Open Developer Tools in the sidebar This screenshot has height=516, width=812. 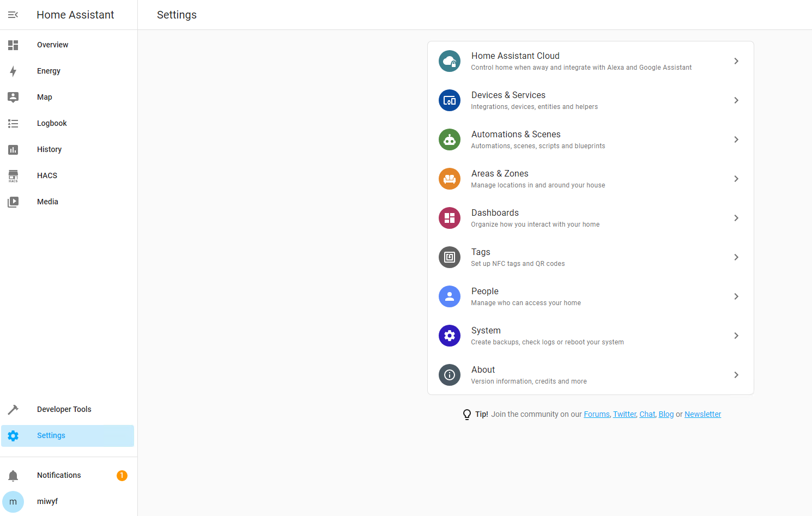click(x=64, y=409)
